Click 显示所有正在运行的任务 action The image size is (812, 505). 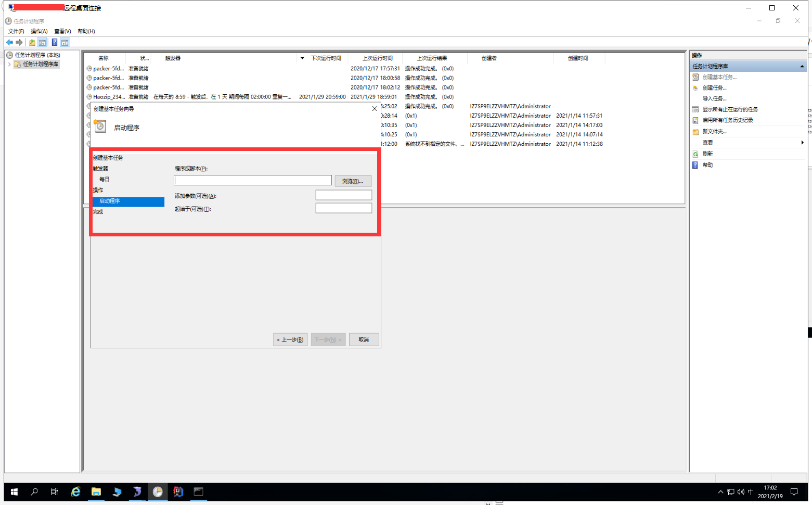pyautogui.click(x=730, y=109)
